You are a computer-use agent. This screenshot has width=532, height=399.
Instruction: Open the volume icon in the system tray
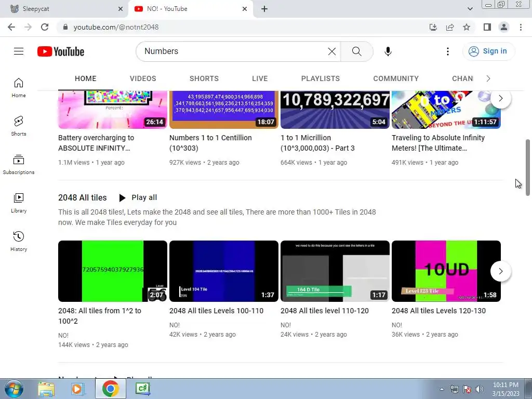pyautogui.click(x=480, y=389)
